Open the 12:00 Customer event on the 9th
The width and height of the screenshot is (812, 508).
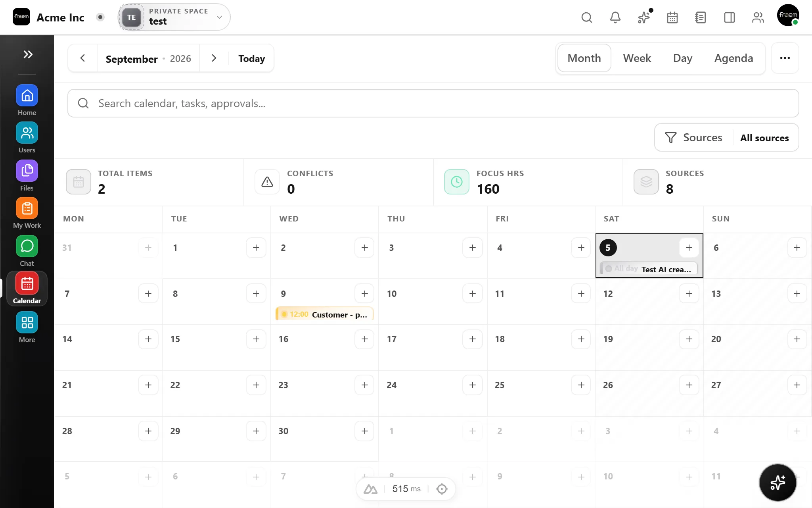(x=325, y=314)
